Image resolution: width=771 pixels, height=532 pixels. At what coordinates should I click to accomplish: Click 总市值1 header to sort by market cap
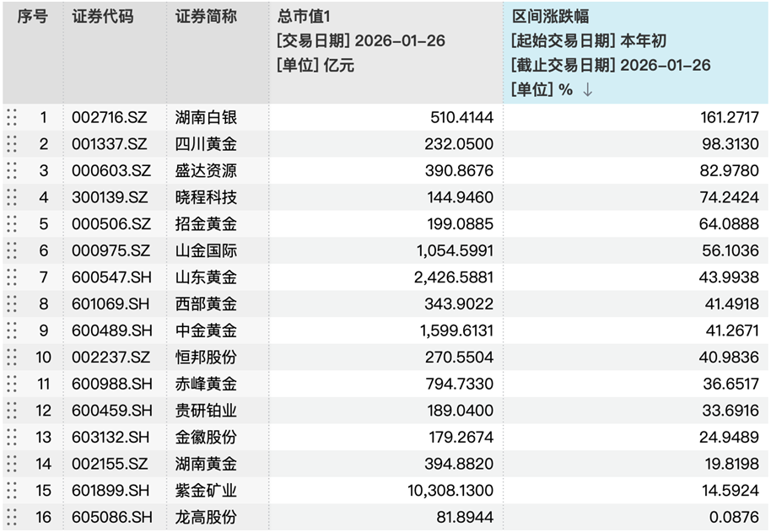pos(299,14)
